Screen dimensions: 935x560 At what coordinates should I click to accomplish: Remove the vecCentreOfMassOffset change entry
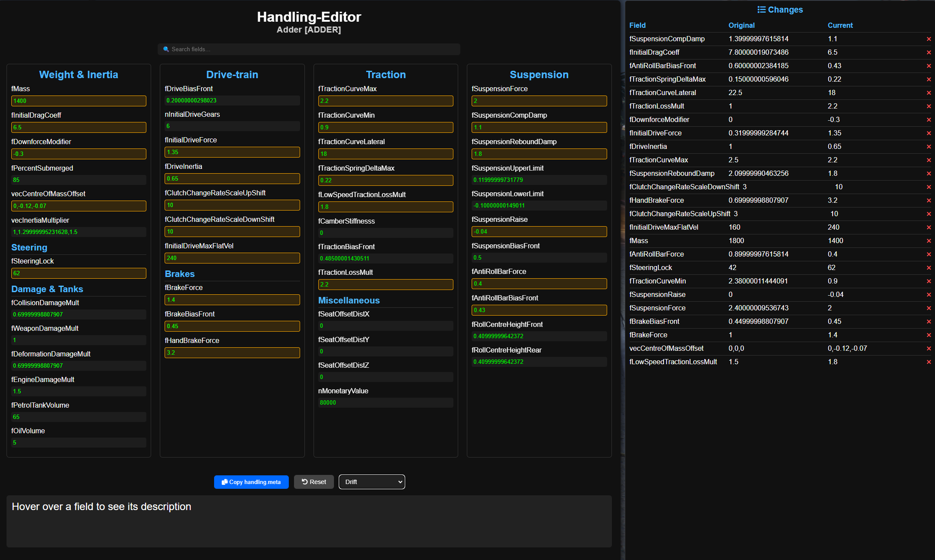click(x=928, y=348)
